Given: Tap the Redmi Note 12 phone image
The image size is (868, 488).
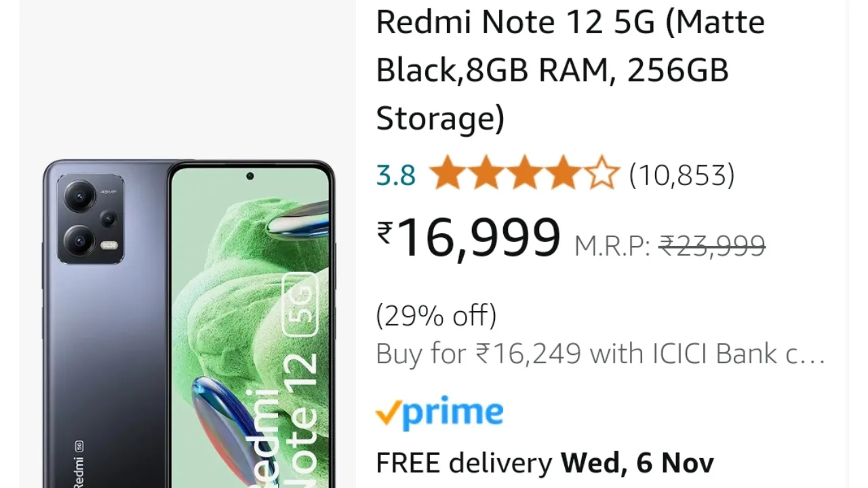Looking at the screenshot, I should 189,323.
